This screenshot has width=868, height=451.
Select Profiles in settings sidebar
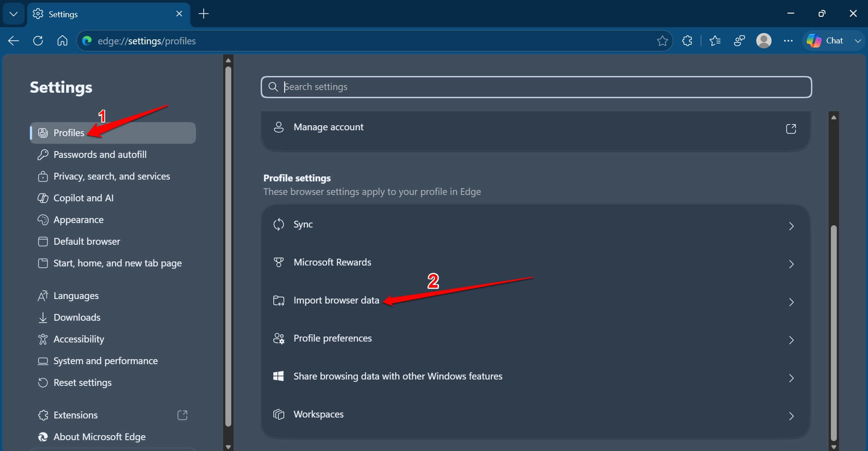pyautogui.click(x=113, y=133)
